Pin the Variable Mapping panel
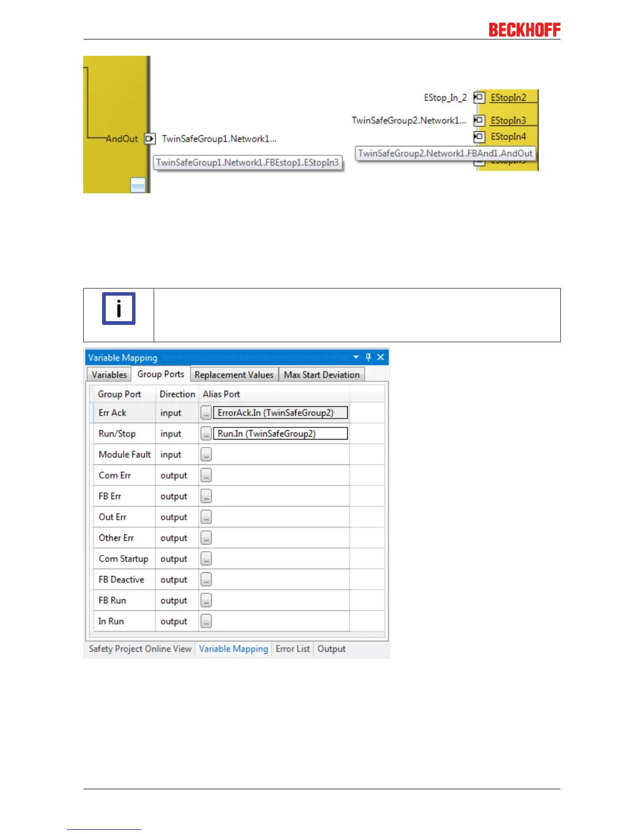The height and width of the screenshot is (834, 644). 368,357
